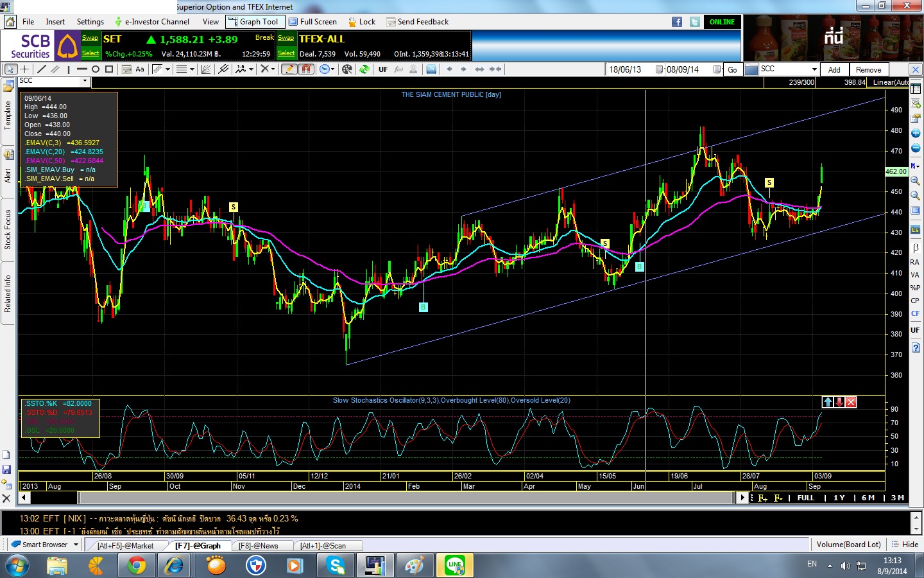Open the end date calendar picker 08/09/14

(x=717, y=69)
